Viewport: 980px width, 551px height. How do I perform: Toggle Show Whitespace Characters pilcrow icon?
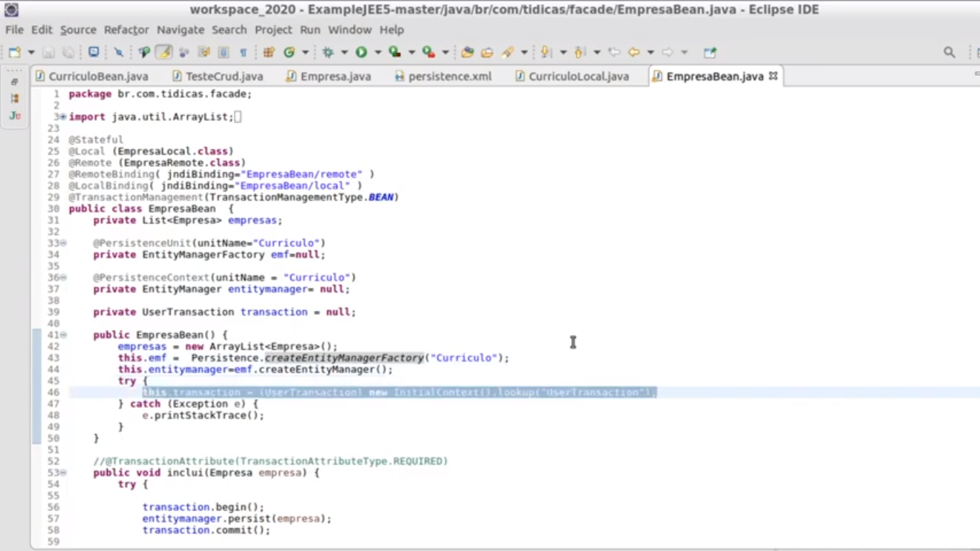click(243, 52)
